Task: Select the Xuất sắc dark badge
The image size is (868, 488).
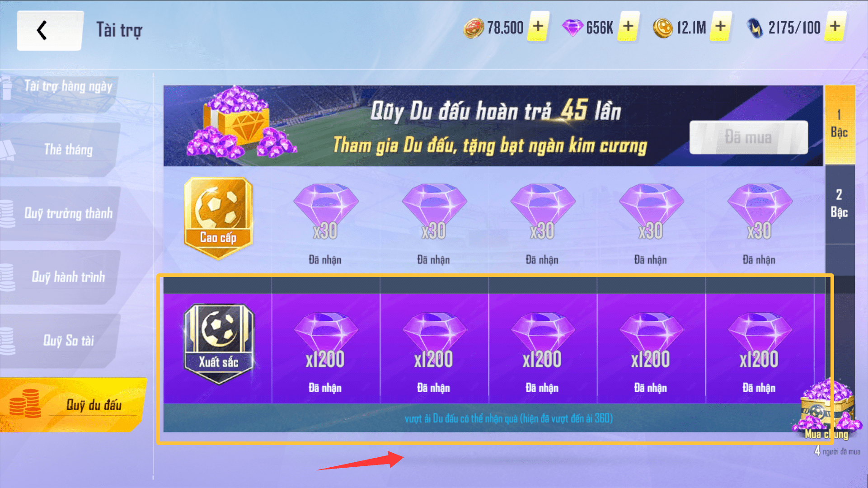Action: click(219, 344)
